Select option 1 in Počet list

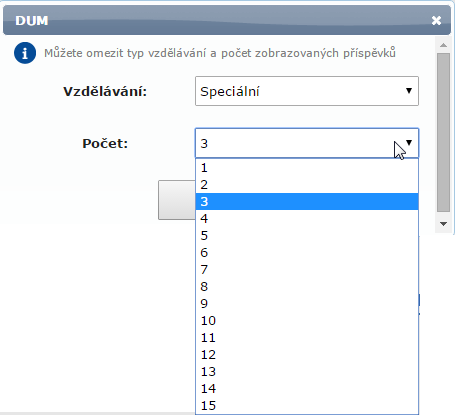point(307,168)
